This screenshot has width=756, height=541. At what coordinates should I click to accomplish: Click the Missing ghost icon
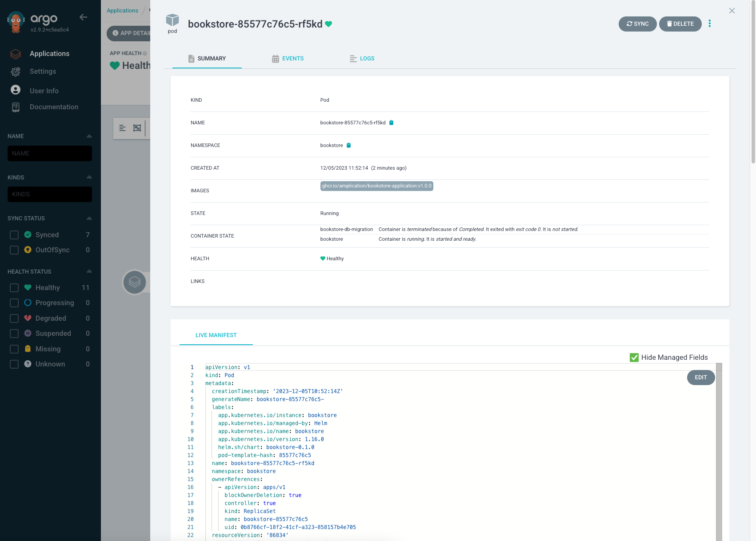pos(28,349)
